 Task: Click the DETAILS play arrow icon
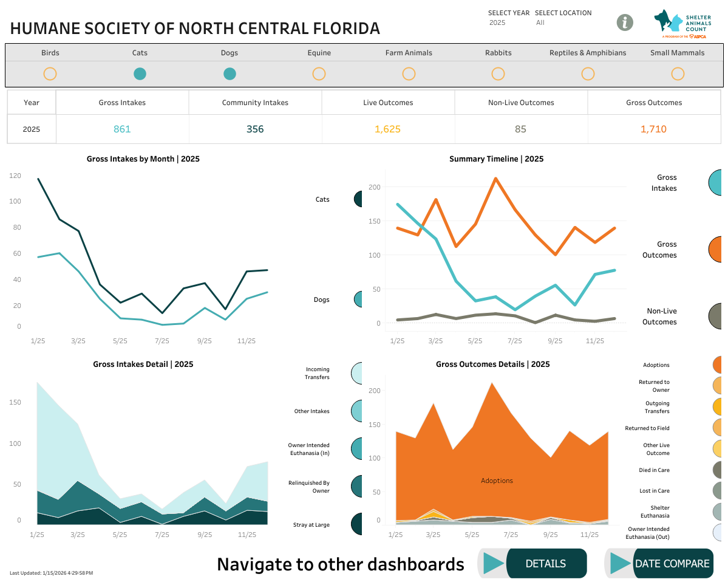click(x=493, y=564)
